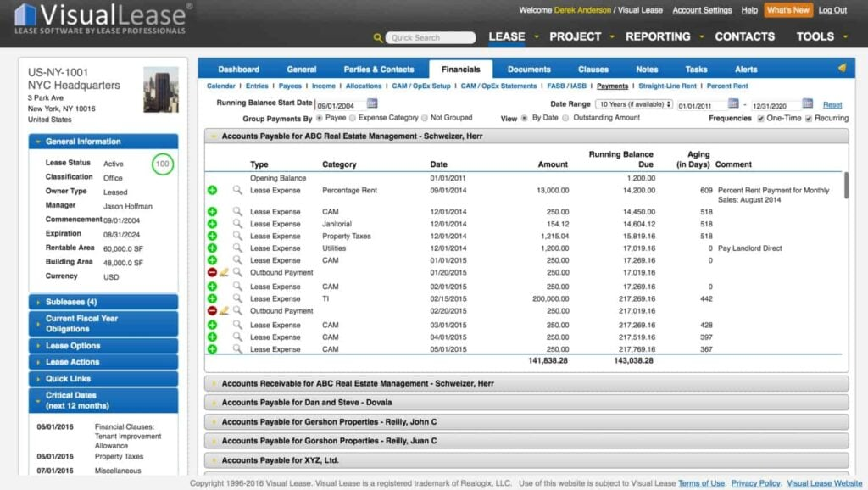Select Expense Category grouping radio button
868x490 pixels.
click(x=353, y=118)
